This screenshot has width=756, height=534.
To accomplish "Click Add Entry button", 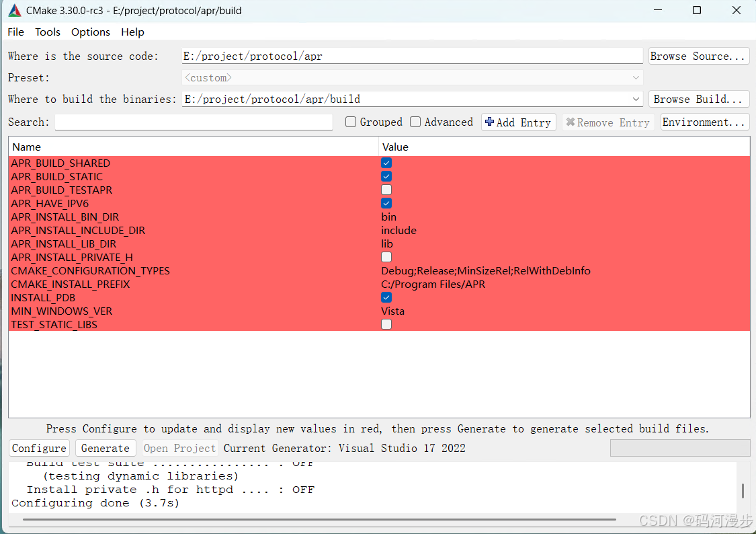I will click(x=519, y=122).
